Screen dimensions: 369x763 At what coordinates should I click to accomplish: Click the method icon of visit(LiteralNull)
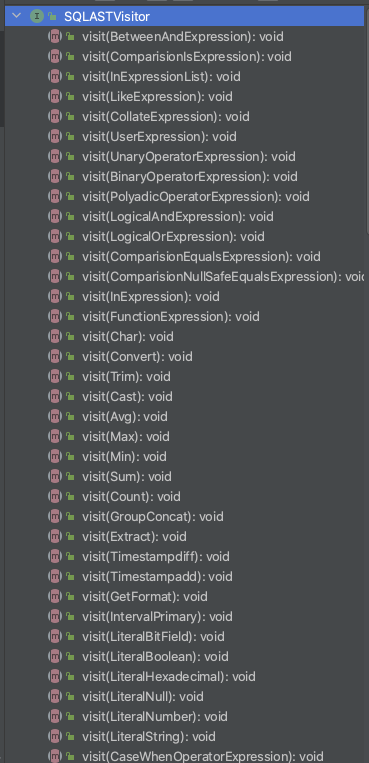(x=55, y=696)
